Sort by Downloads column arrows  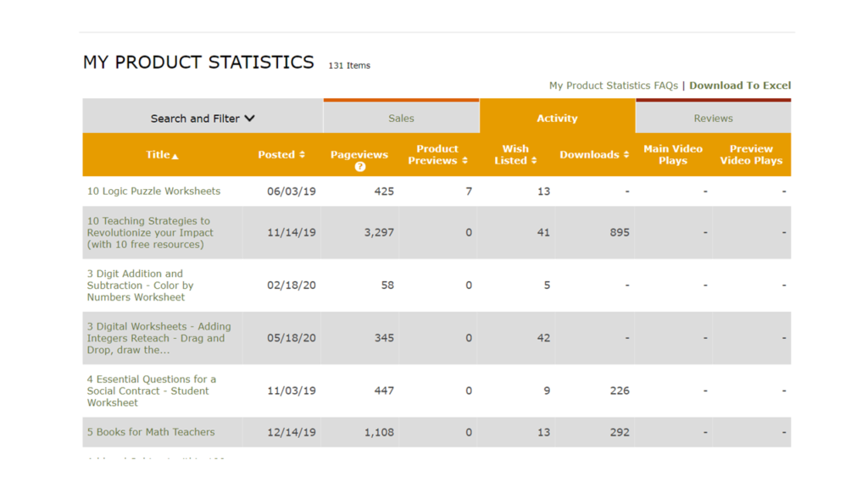click(x=626, y=155)
